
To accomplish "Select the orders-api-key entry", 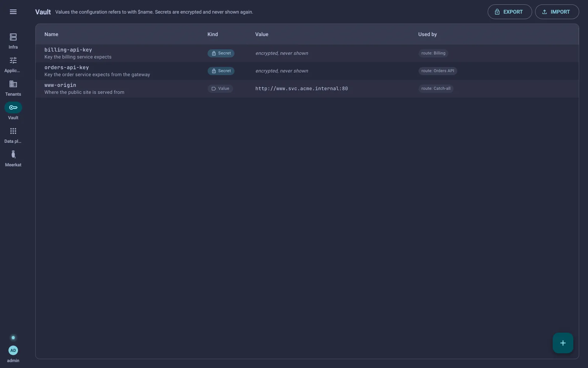I will [307, 71].
